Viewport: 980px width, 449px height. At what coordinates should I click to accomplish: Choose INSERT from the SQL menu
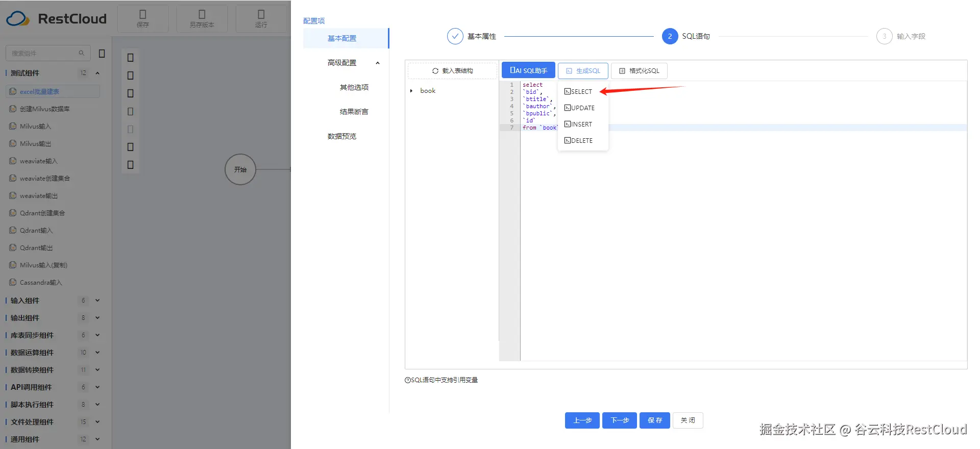click(583, 124)
